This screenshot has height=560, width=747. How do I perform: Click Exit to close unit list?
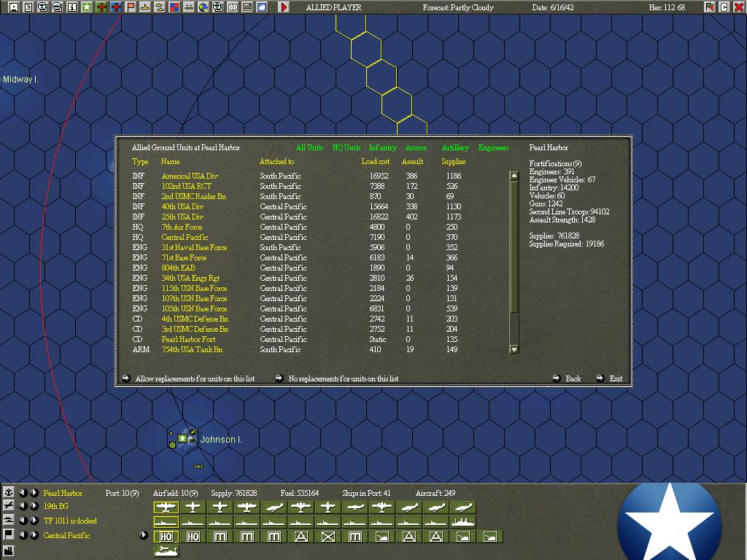609,378
